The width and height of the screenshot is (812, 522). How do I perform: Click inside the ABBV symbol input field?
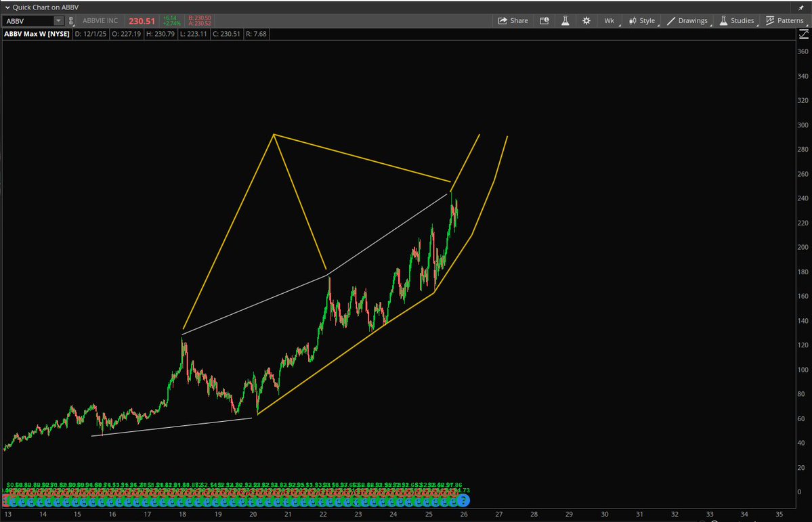[27, 20]
